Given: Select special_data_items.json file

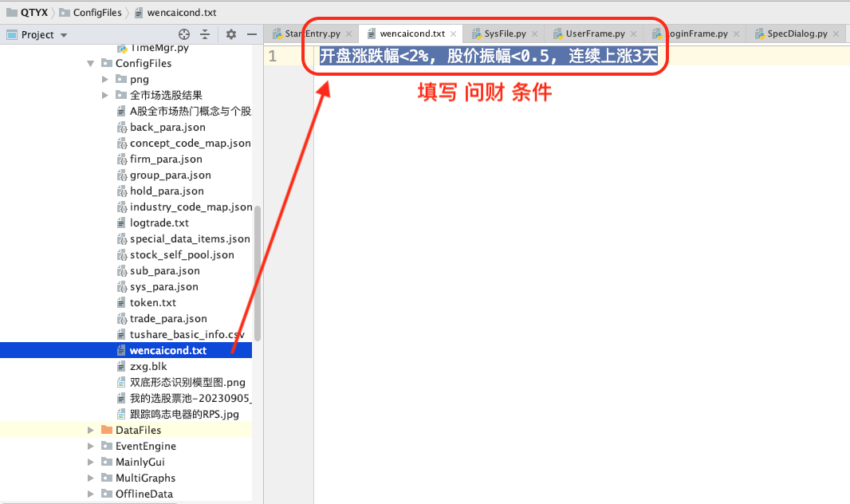Looking at the screenshot, I should 190,239.
